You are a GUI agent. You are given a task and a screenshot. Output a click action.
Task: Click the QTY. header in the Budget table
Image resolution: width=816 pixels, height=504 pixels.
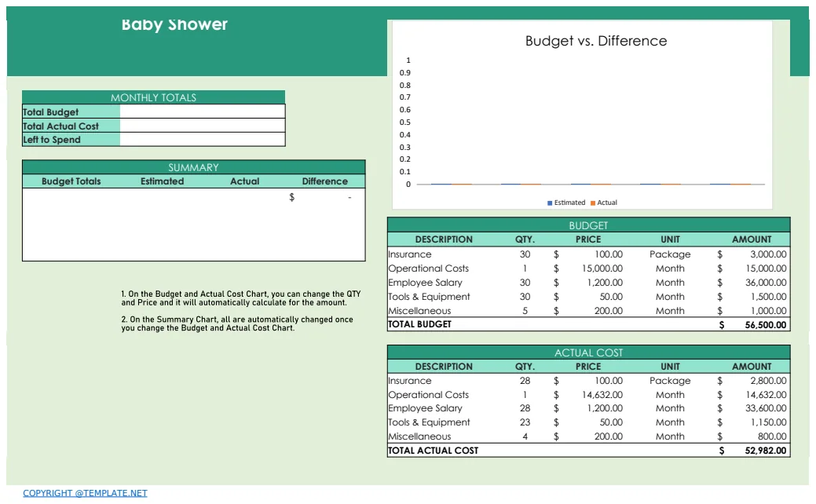pyautogui.click(x=525, y=239)
